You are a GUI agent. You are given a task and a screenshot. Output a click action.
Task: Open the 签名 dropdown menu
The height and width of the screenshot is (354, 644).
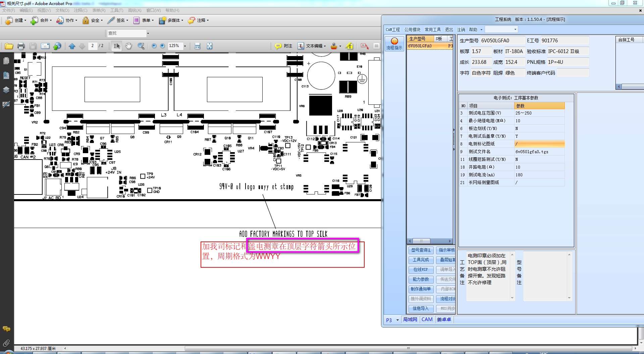(117, 20)
